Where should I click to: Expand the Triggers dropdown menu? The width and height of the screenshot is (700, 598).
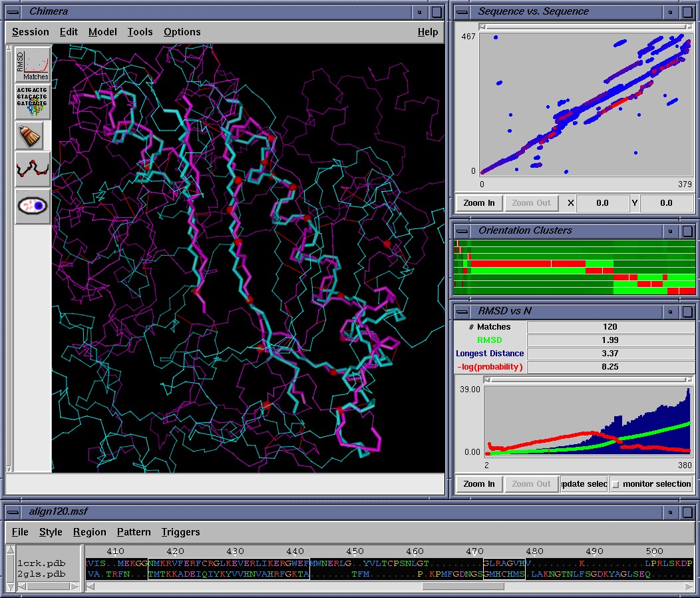coord(180,532)
